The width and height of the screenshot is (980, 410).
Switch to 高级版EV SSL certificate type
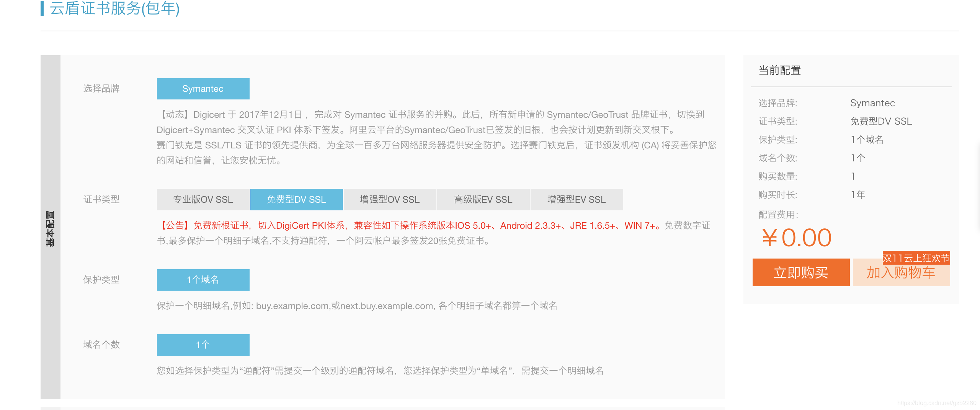click(483, 200)
